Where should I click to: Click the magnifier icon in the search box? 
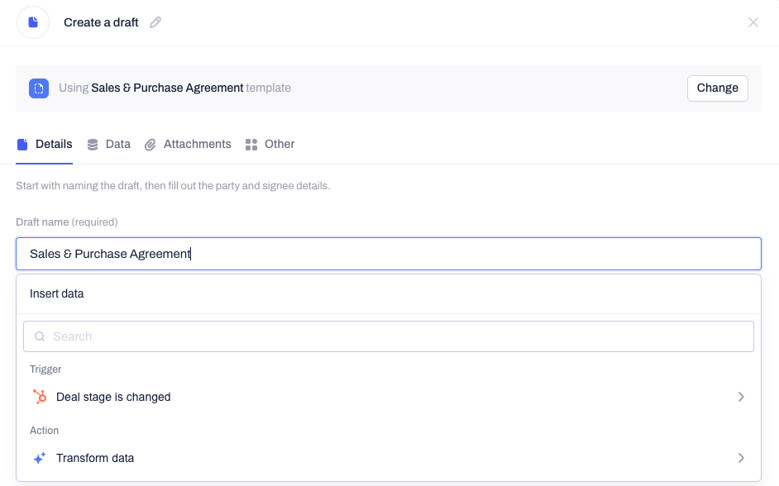(x=40, y=336)
